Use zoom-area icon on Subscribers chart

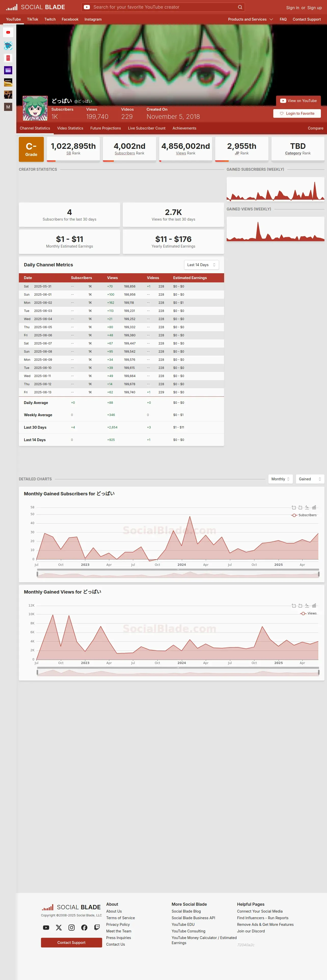click(x=293, y=508)
